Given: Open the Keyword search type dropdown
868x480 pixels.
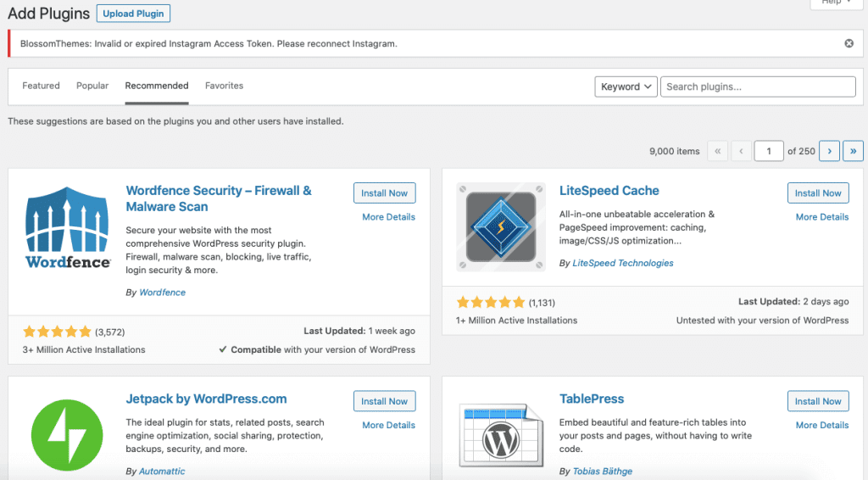Looking at the screenshot, I should click(626, 87).
